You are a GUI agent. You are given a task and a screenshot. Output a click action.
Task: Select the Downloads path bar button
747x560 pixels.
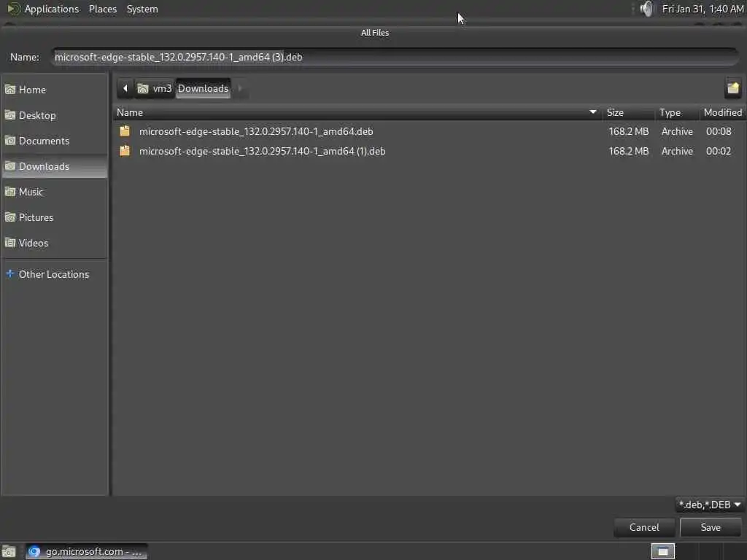click(203, 88)
